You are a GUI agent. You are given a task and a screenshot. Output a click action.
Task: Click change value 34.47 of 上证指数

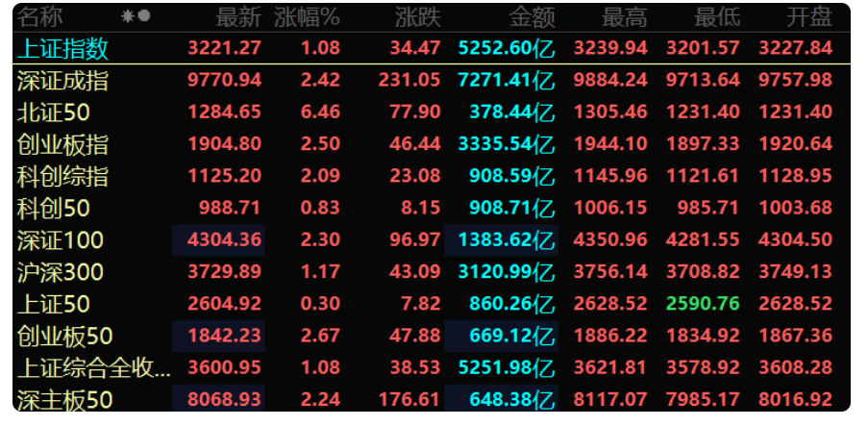pyautogui.click(x=415, y=48)
